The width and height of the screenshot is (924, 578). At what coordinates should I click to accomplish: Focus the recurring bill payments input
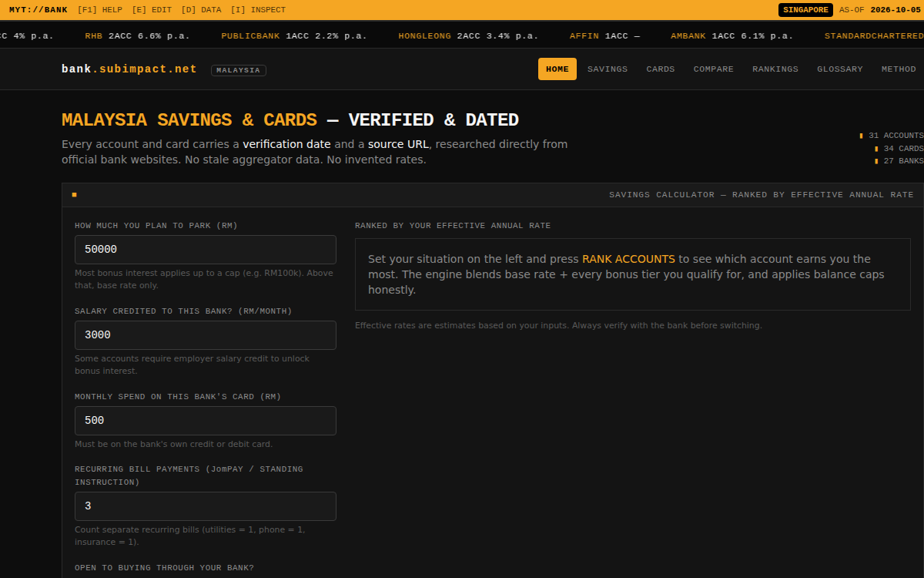206,506
